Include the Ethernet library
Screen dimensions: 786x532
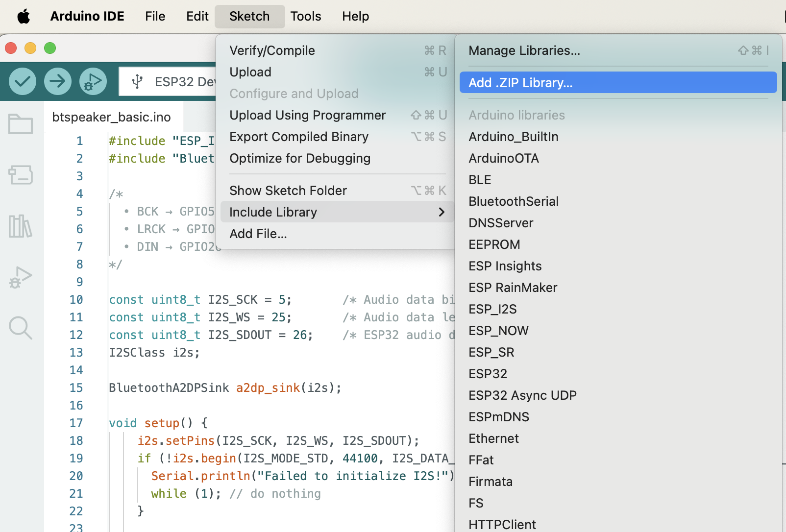pyautogui.click(x=618, y=438)
